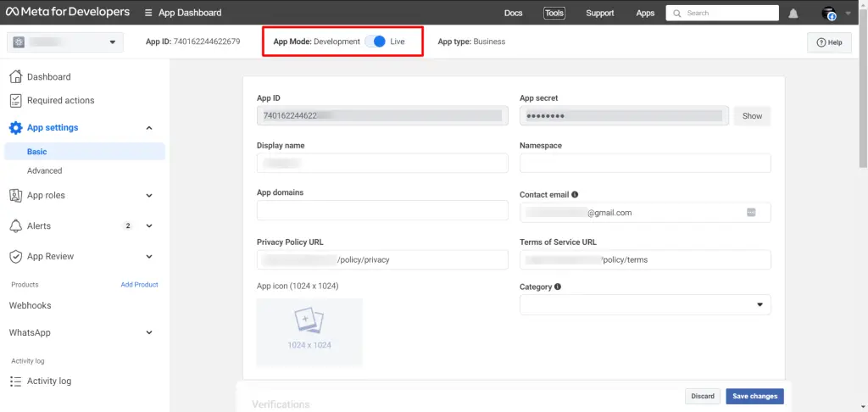Upload image via the App icon placeholder
Image resolution: width=868 pixels, height=412 pixels.
[309, 332]
